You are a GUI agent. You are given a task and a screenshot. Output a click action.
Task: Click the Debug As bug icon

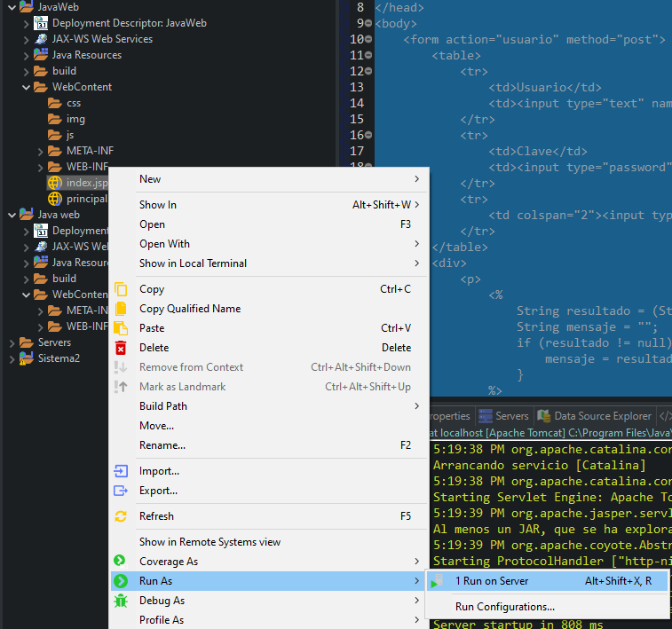[121, 601]
